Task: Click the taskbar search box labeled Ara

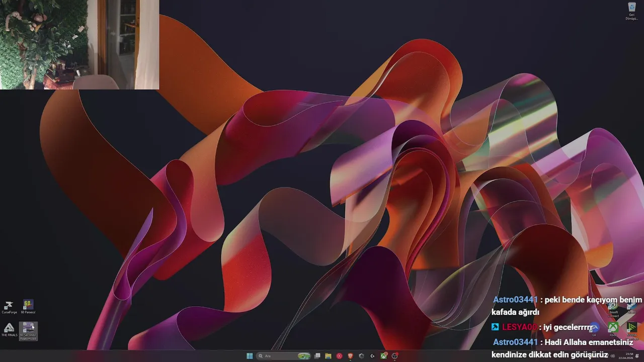Action: 283,356
